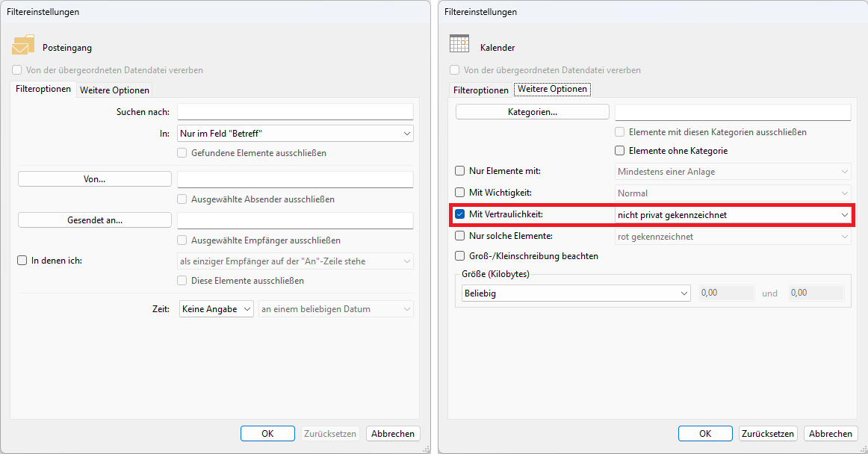Check Gefundene Elemente ausschließen
Image resolution: width=868 pixels, height=454 pixels.
point(182,153)
